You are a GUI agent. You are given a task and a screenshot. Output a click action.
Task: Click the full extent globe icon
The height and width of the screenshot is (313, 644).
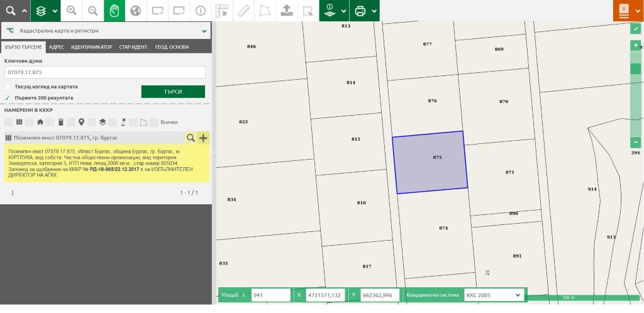coord(135,11)
